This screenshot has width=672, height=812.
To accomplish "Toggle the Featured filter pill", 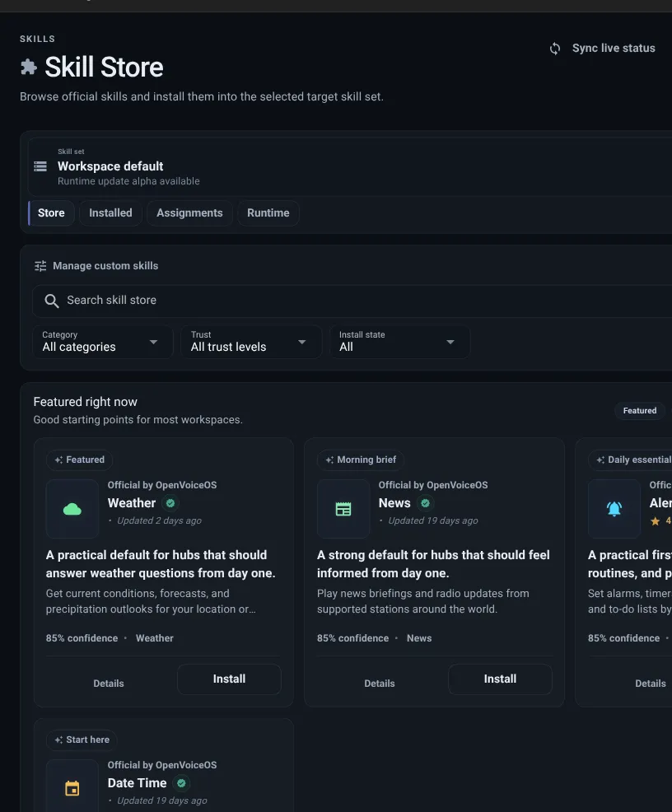I will [640, 410].
